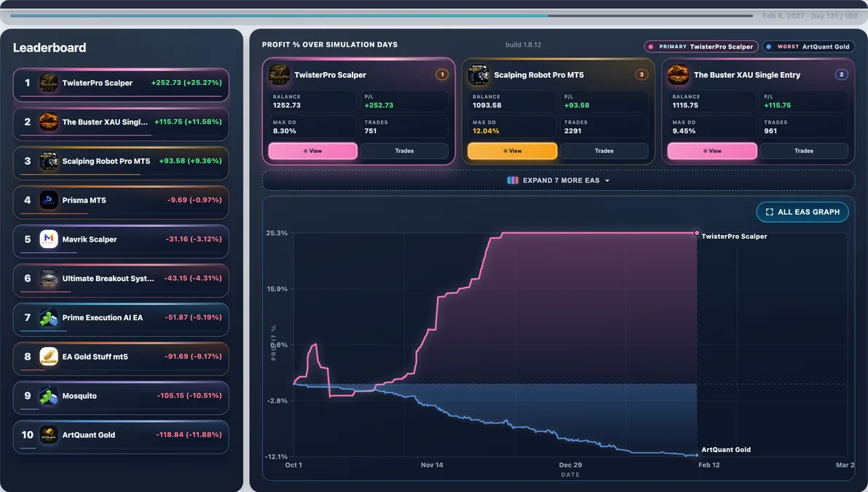Click the ArtQuant Gold chart label
The height and width of the screenshot is (492, 868).
(726, 450)
